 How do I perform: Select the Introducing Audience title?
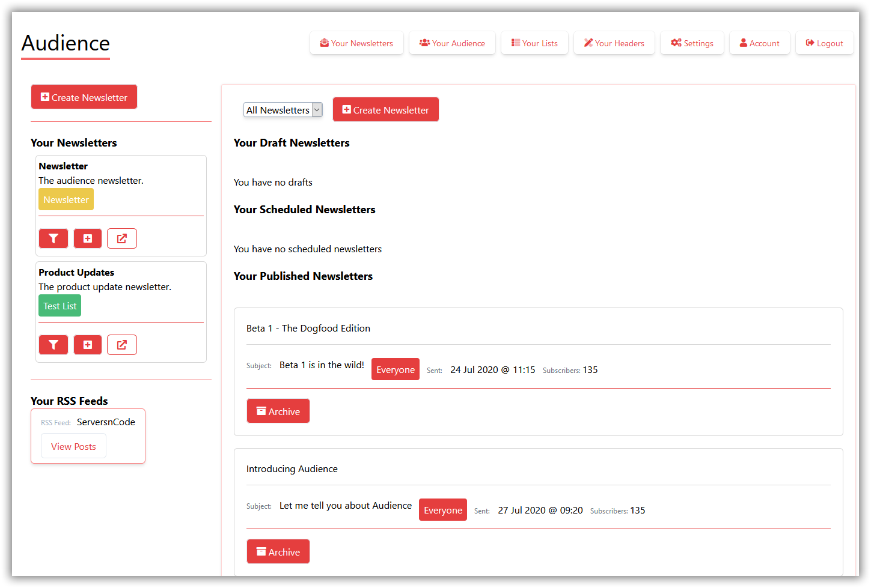(x=292, y=468)
